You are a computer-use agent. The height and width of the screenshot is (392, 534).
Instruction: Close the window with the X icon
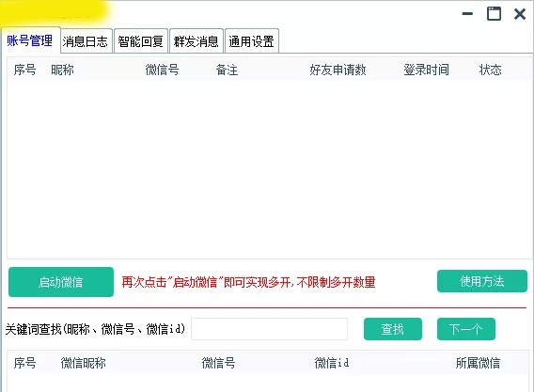[x=520, y=14]
